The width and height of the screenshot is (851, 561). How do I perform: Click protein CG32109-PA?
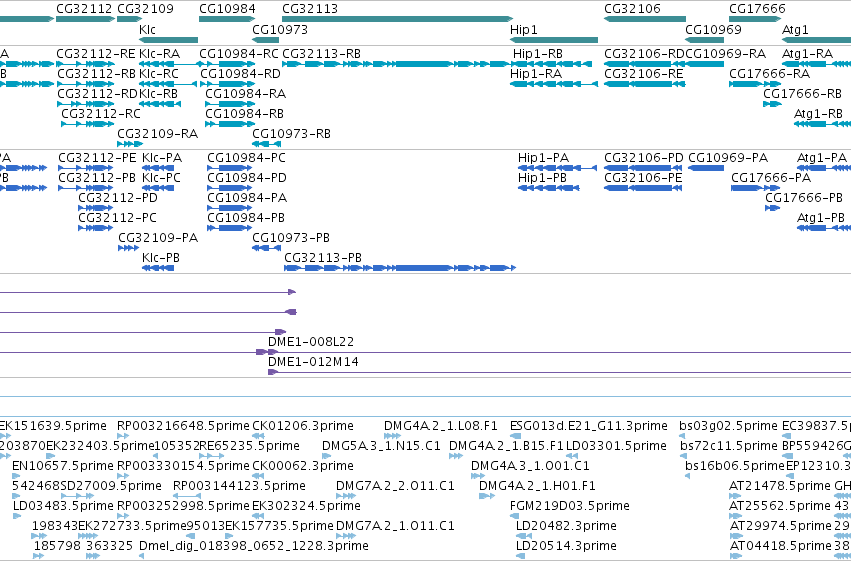tap(158, 238)
